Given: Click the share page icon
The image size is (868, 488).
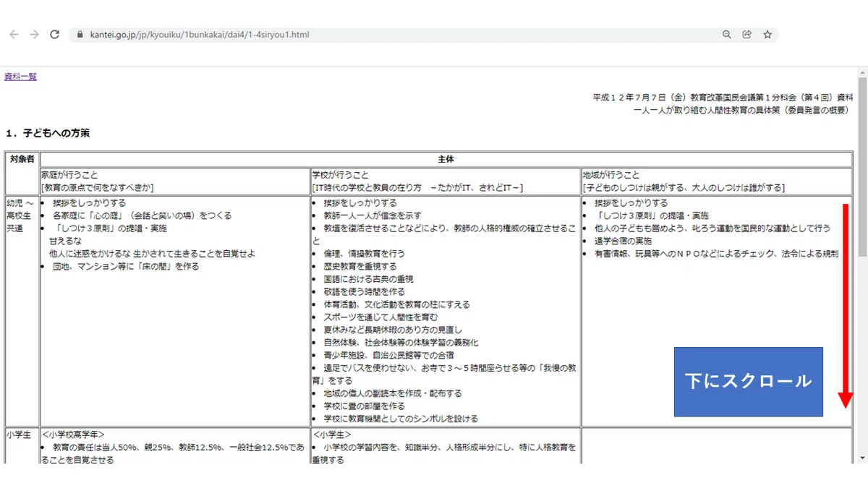Looking at the screenshot, I should (x=747, y=35).
